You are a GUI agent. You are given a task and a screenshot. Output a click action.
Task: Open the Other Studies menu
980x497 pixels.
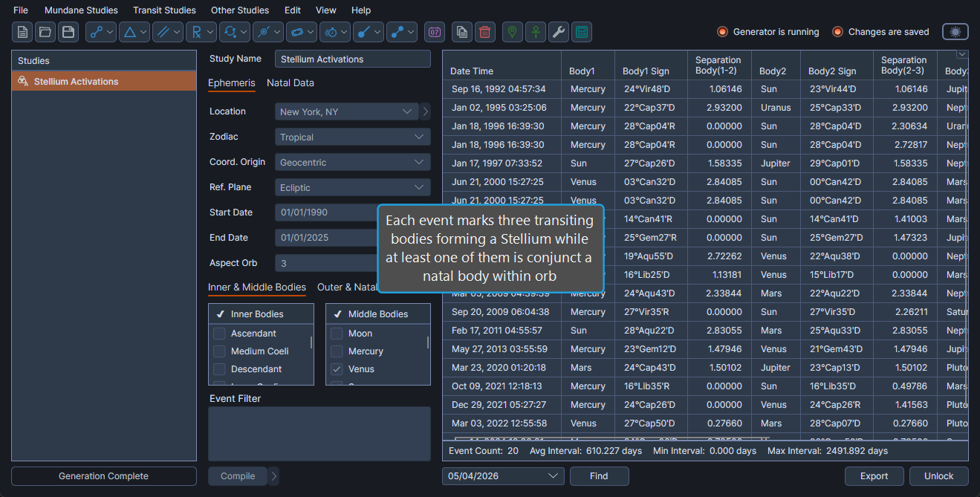(x=240, y=10)
